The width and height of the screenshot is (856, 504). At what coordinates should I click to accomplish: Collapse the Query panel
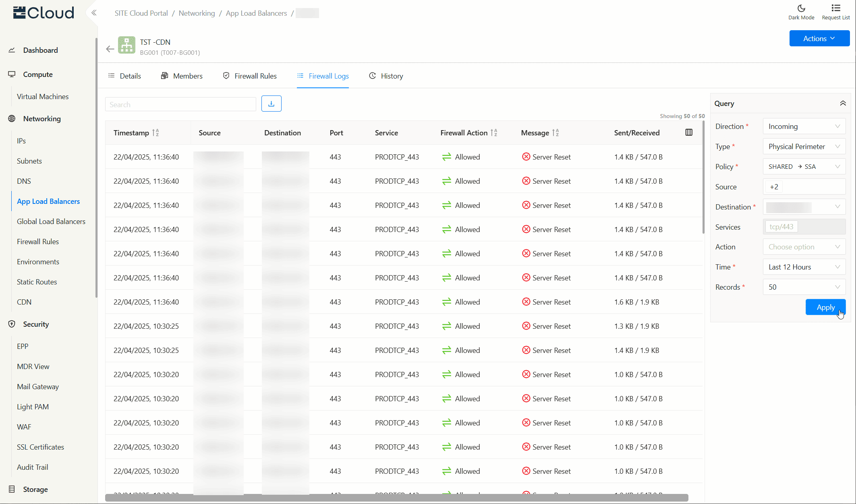[x=843, y=104]
